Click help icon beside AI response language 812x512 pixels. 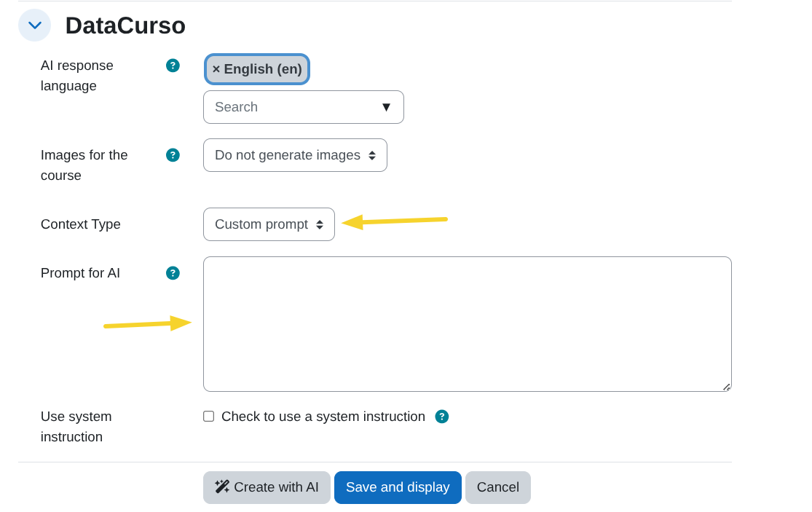(173, 66)
